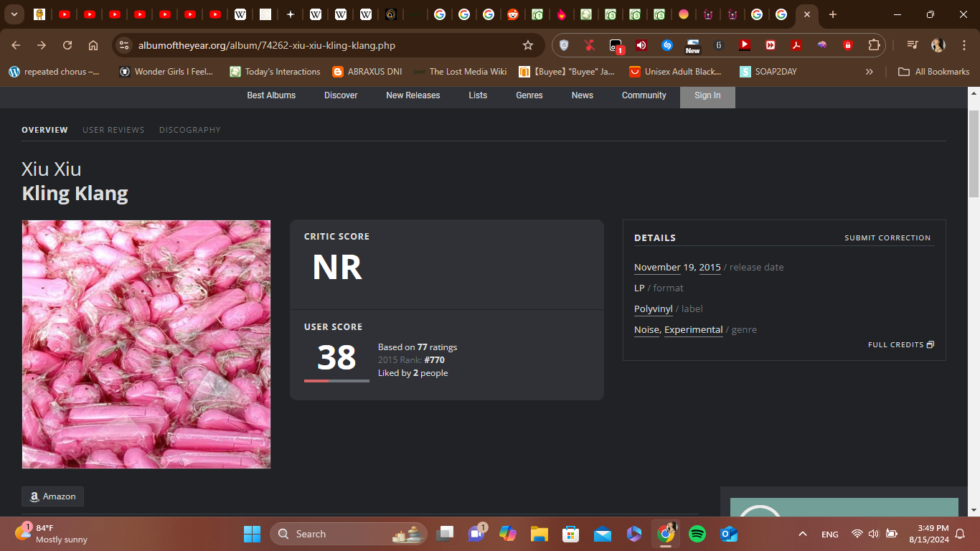980x551 pixels.
Task: Click the gray shield extension icon
Action: pos(564,45)
